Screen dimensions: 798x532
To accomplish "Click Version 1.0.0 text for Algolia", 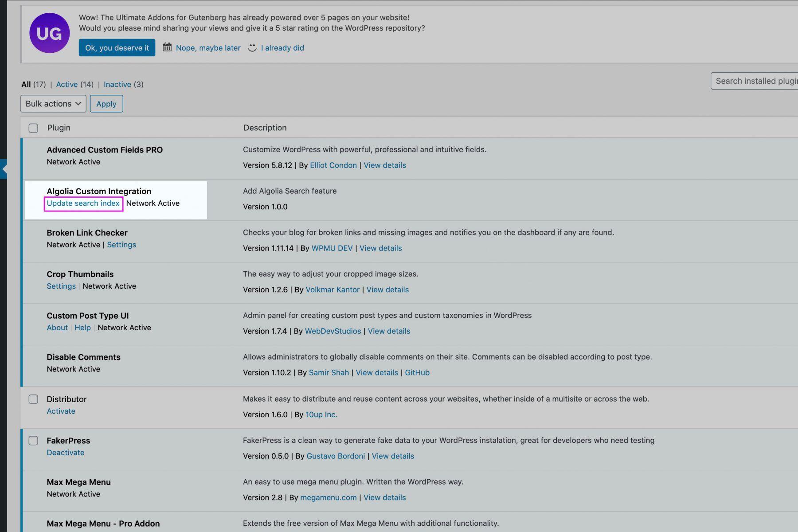I will click(x=265, y=207).
